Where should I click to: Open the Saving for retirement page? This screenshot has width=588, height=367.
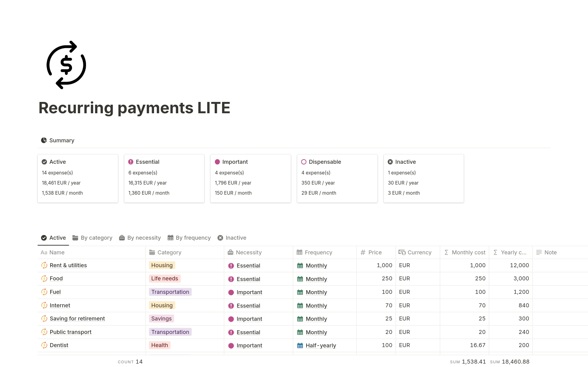click(77, 319)
